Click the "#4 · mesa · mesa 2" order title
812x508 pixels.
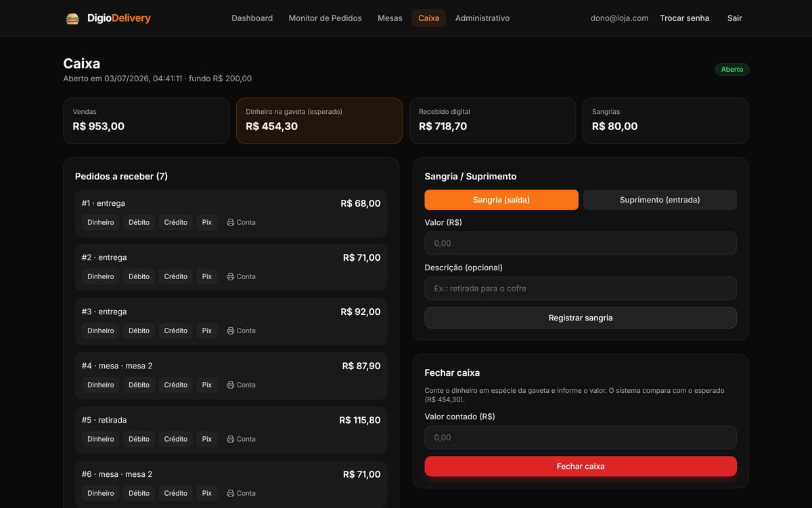[x=117, y=366]
